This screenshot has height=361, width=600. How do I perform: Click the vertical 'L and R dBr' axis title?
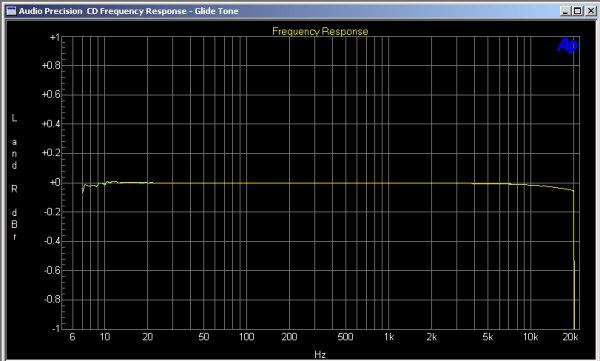(x=14, y=177)
